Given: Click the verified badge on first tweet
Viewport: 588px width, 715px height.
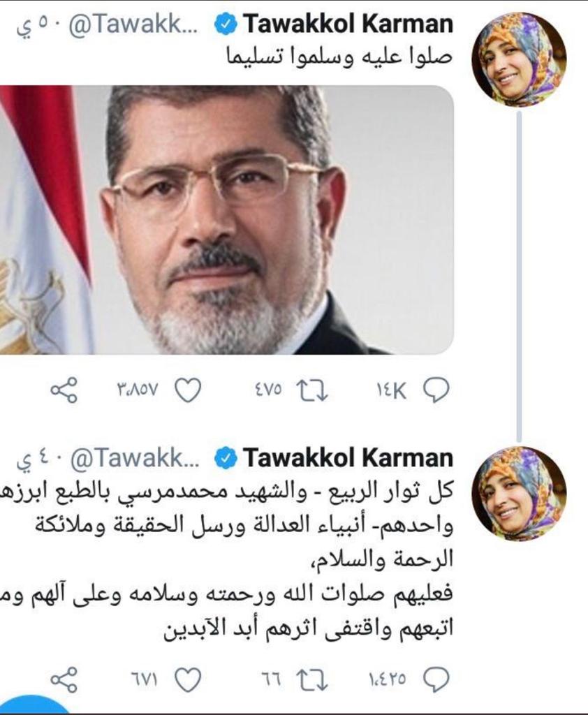Looking at the screenshot, I should pyautogui.click(x=226, y=24).
